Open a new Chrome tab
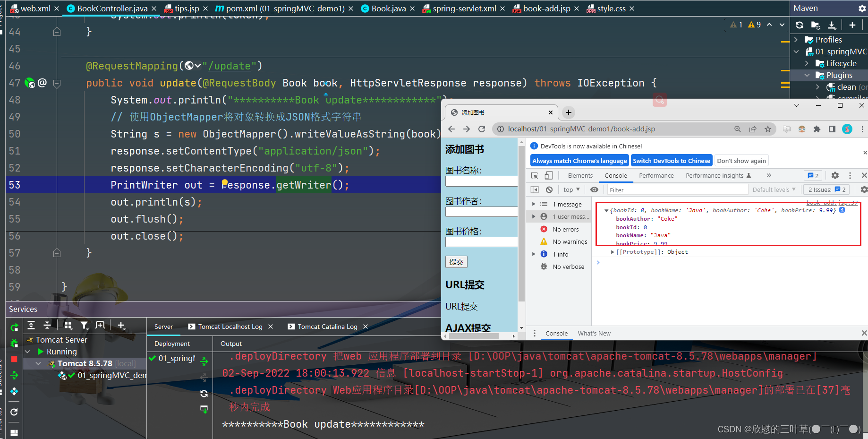 pyautogui.click(x=569, y=112)
